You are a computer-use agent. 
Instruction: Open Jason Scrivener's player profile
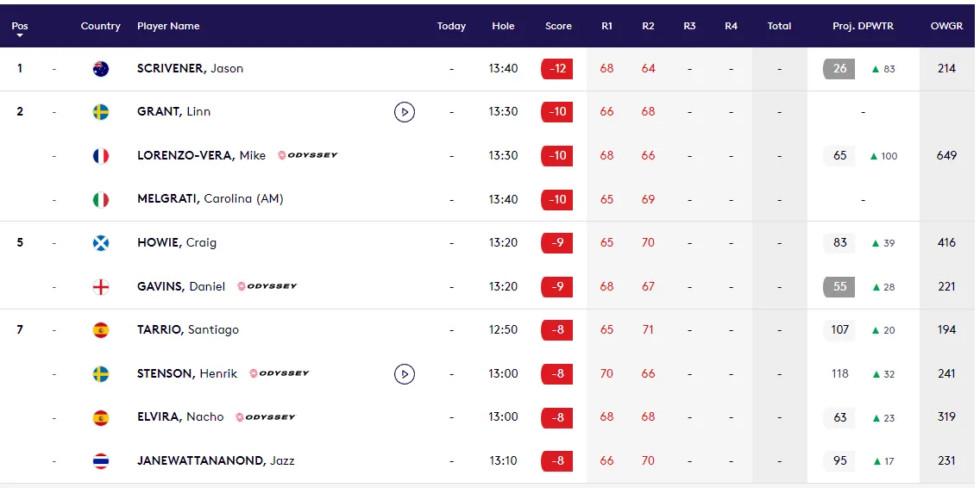pos(190,69)
